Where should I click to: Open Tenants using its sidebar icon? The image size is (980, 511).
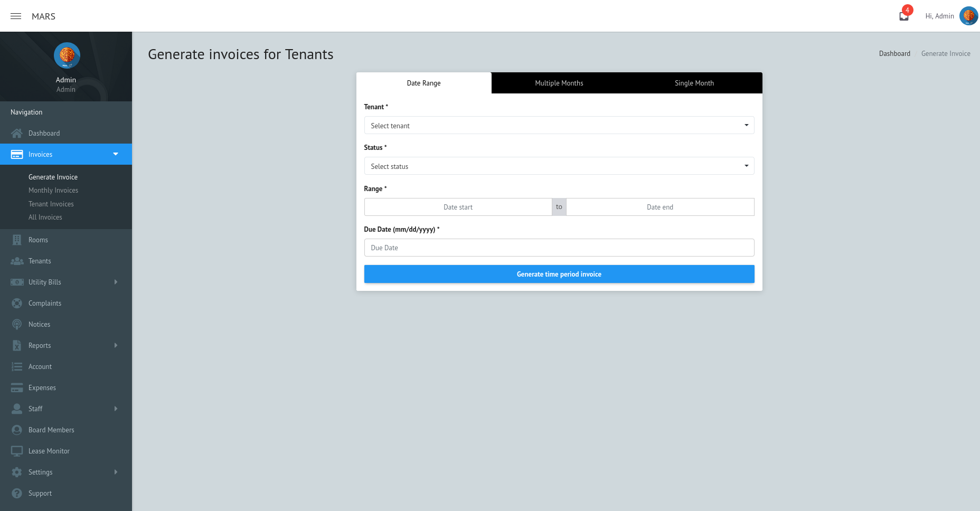pyautogui.click(x=16, y=261)
